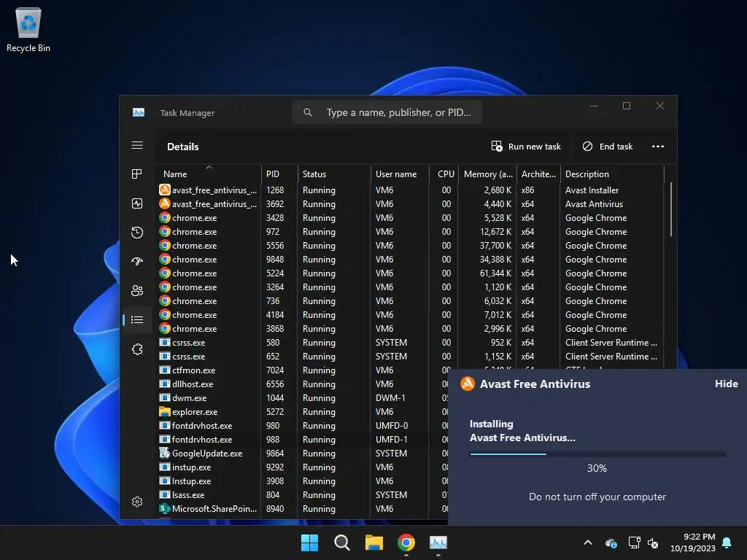The height and width of the screenshot is (560, 747).
Task: Sort by the User name column header
Action: tap(400, 174)
